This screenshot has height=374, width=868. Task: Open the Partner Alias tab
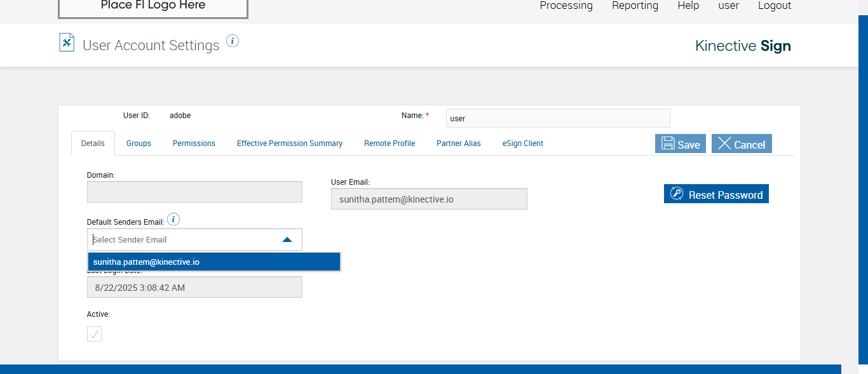tap(459, 144)
